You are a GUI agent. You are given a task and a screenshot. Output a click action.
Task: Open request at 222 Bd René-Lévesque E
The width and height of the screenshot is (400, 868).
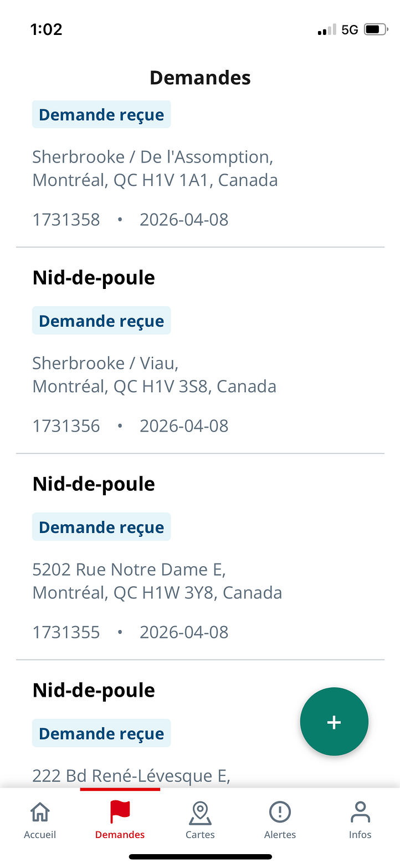131,775
